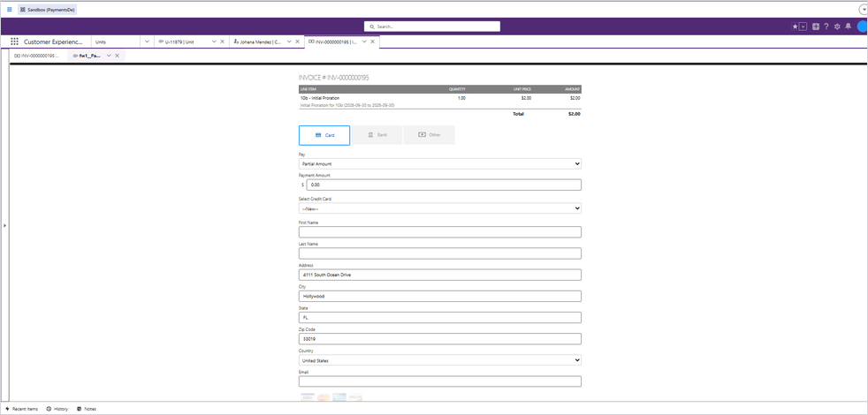
Task: Open the App Launcher grid icon
Action: pos(14,41)
